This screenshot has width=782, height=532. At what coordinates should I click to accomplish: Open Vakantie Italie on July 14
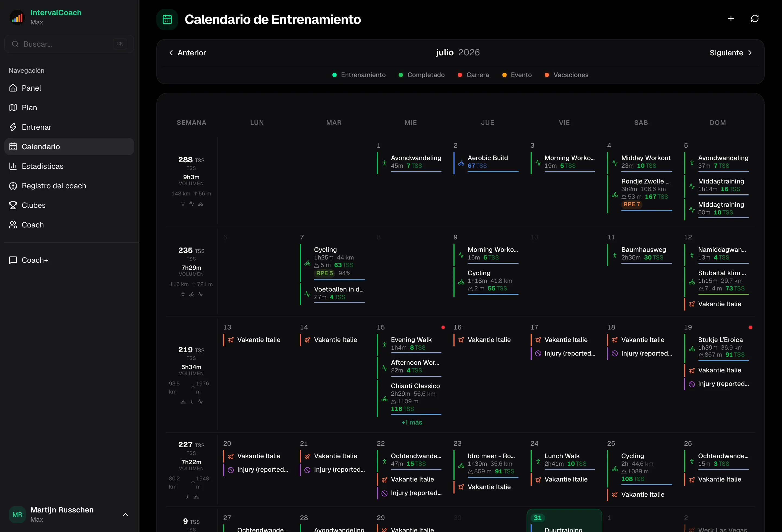coord(332,340)
